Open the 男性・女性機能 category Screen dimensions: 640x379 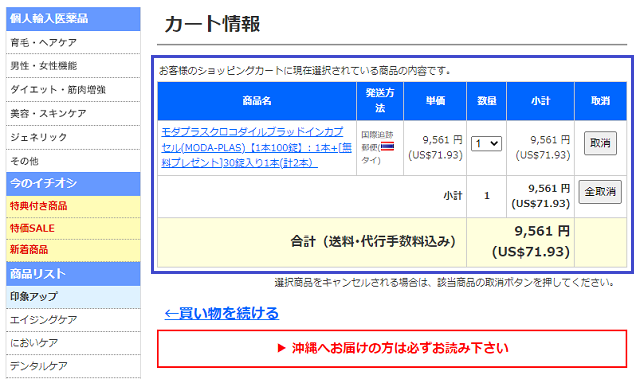(73, 66)
